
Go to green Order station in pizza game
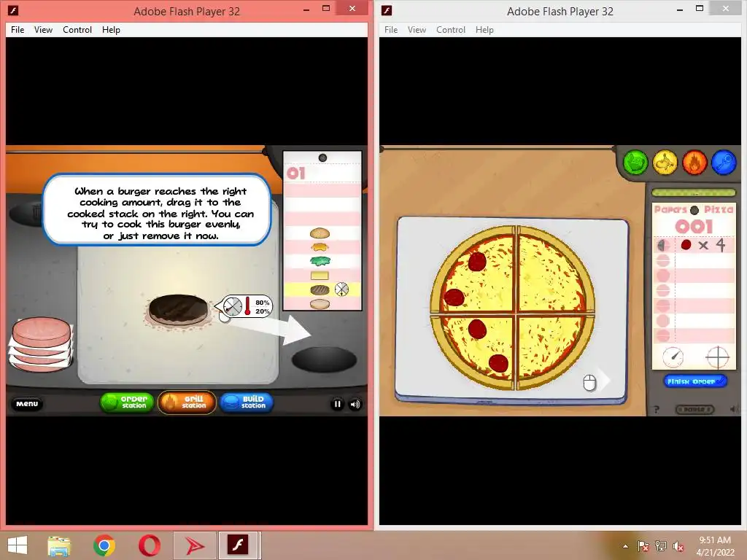635,163
